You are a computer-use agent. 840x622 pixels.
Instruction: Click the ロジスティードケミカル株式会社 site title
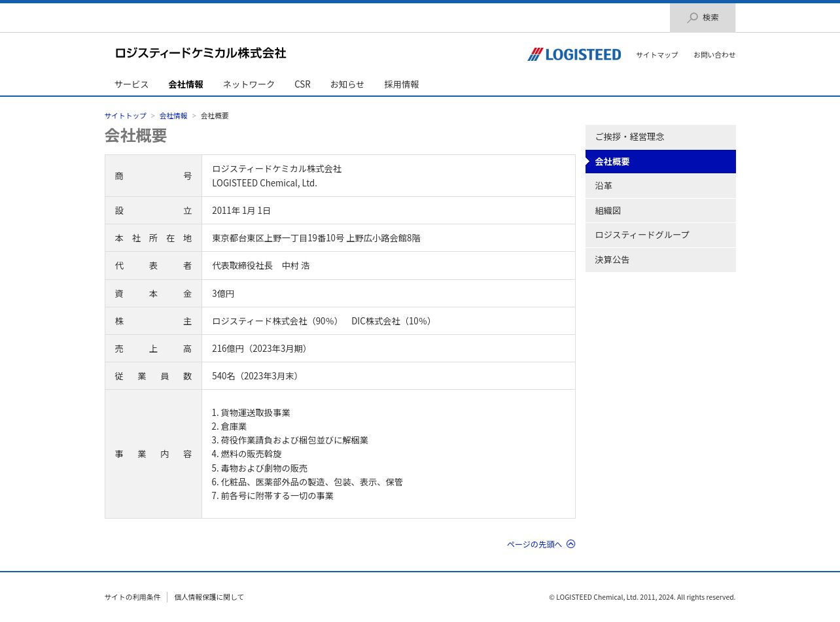[x=200, y=53]
